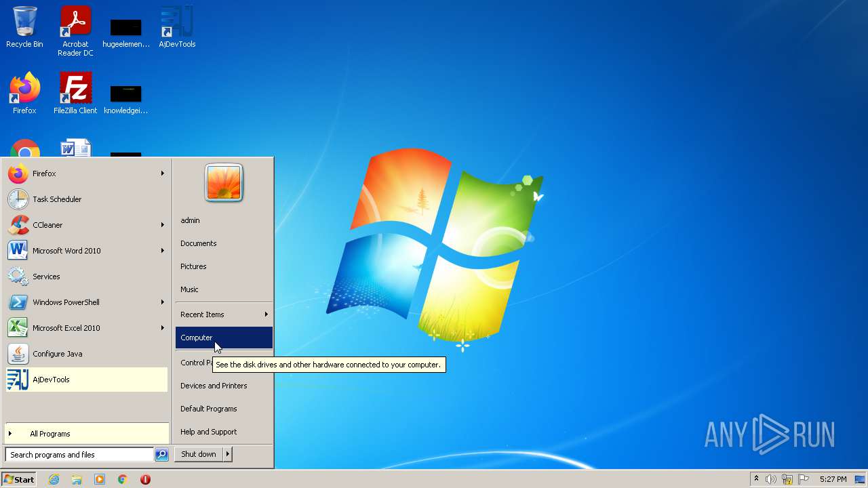Open Pictures from Start menu
Viewport: 868px width, 488px height.
pos(224,266)
